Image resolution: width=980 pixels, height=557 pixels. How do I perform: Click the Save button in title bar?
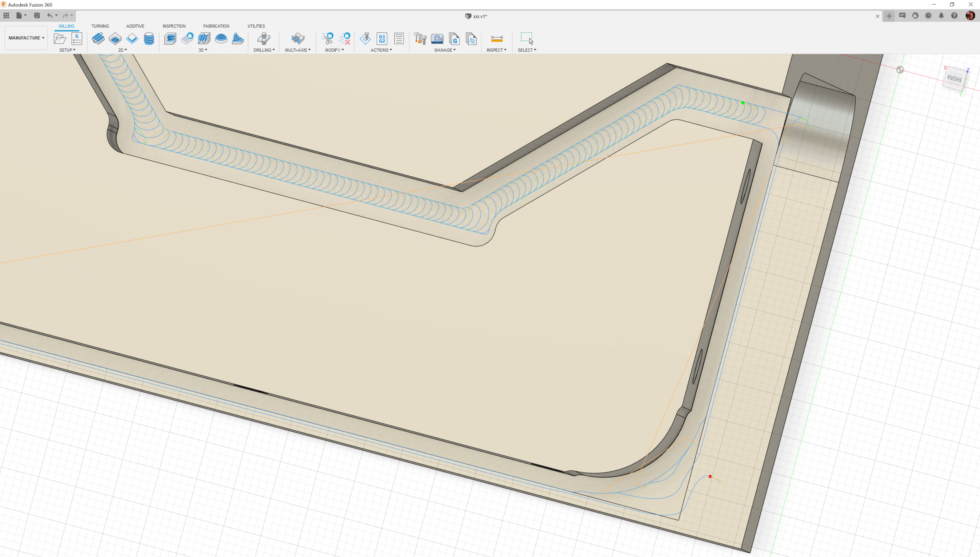pos(37,16)
